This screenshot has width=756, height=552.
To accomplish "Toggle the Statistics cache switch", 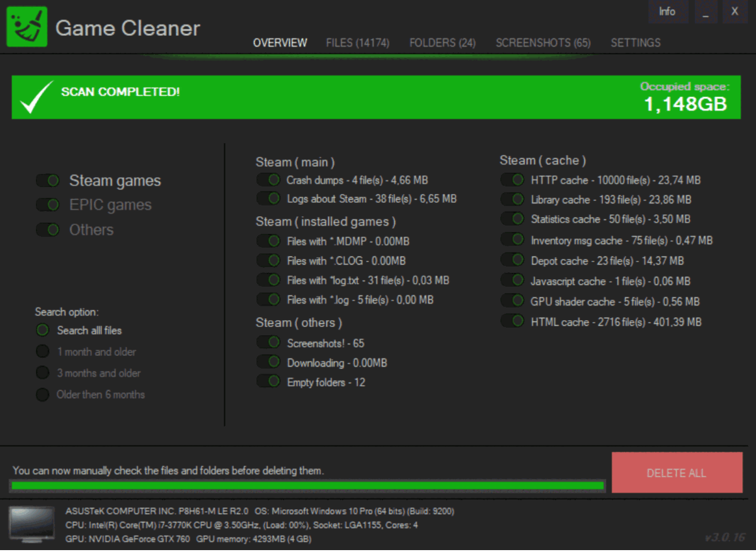I will [x=513, y=219].
